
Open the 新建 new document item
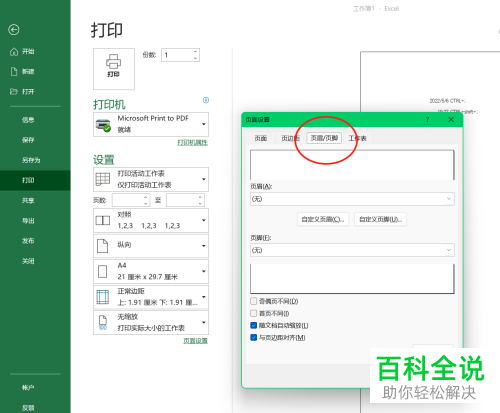pyautogui.click(x=22, y=71)
